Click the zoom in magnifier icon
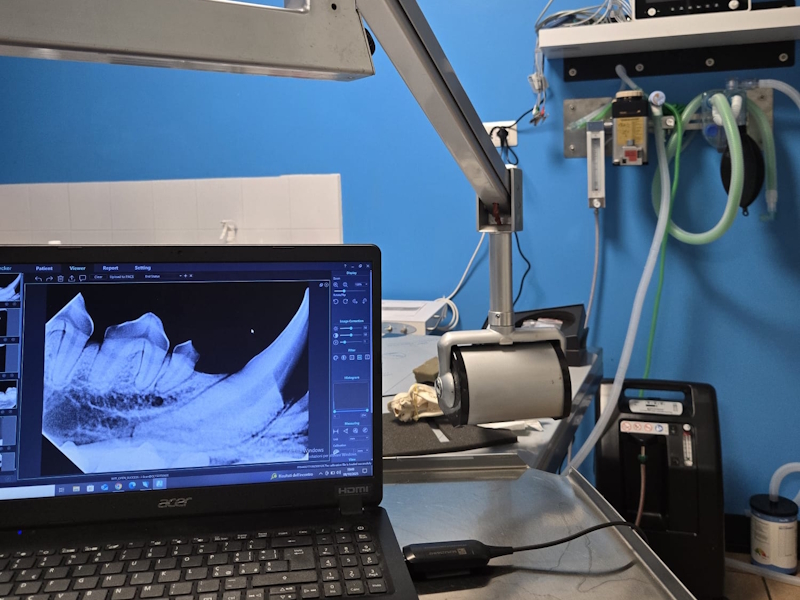Image resolution: width=800 pixels, height=600 pixels. 334,285
